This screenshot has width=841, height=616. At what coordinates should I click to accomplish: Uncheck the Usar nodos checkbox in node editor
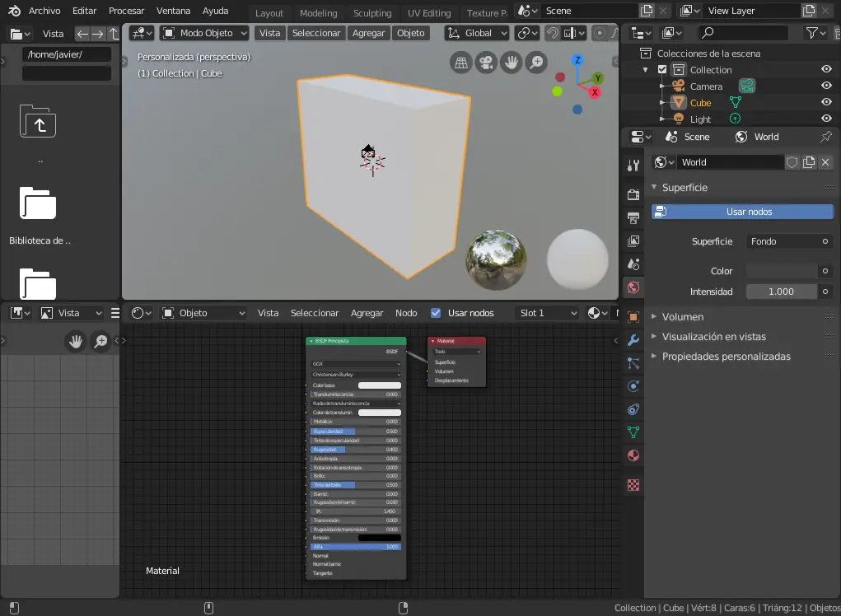click(x=436, y=313)
